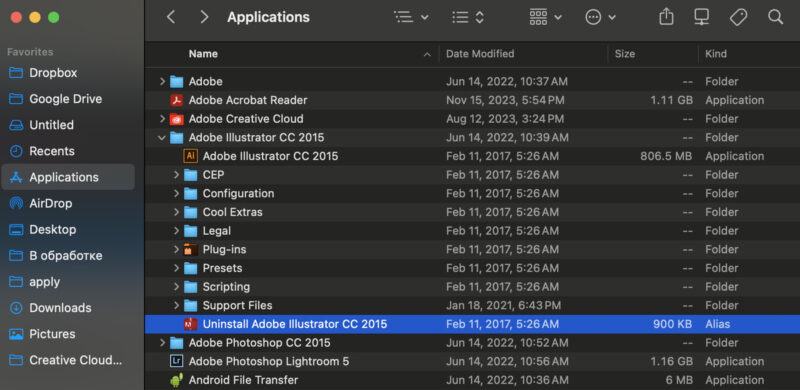Image resolution: width=800 pixels, height=390 pixels.
Task: Expand the Plug-ins folder
Action: (x=176, y=249)
